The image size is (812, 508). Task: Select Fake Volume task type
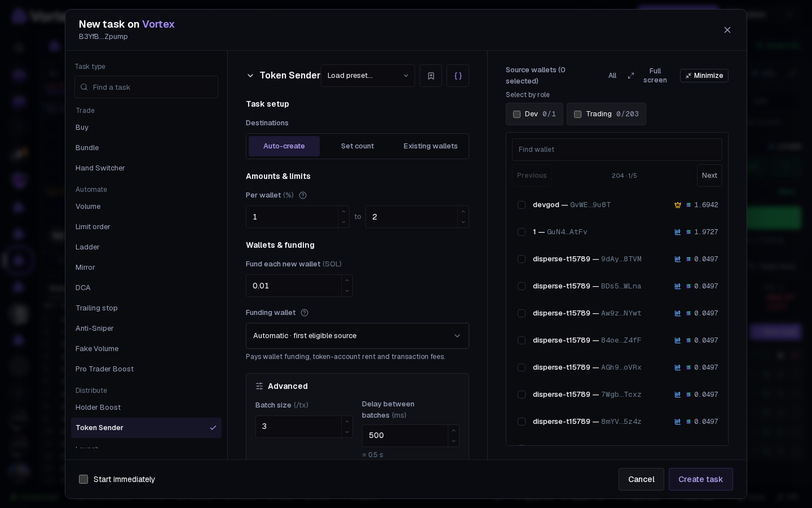[146, 349]
